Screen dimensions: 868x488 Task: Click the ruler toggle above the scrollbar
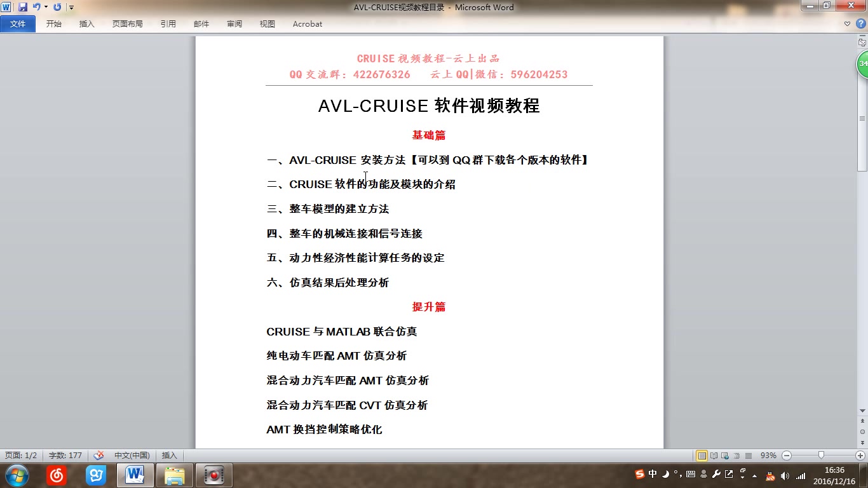[x=862, y=43]
